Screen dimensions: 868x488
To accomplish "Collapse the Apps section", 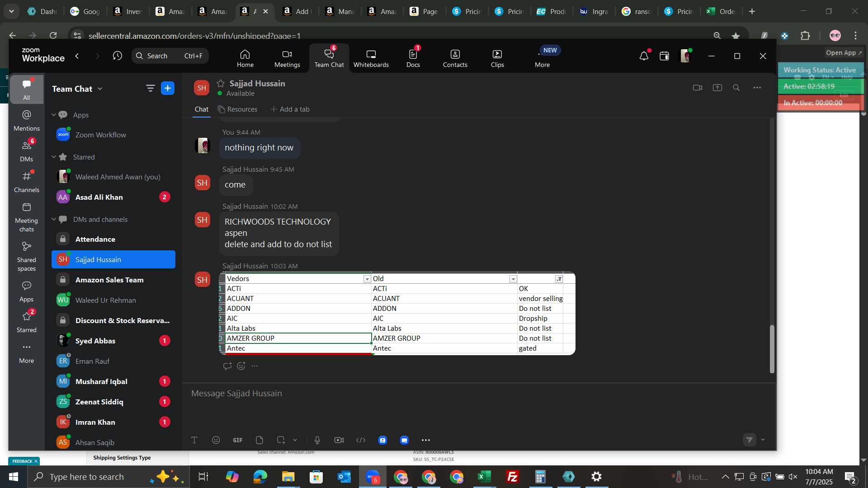I will [54, 115].
